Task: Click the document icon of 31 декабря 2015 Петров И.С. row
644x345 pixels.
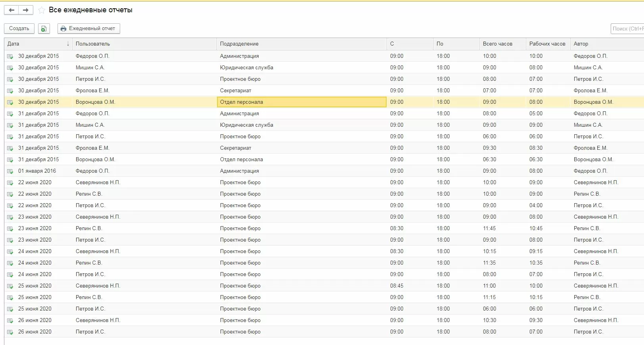Action: 10,137
